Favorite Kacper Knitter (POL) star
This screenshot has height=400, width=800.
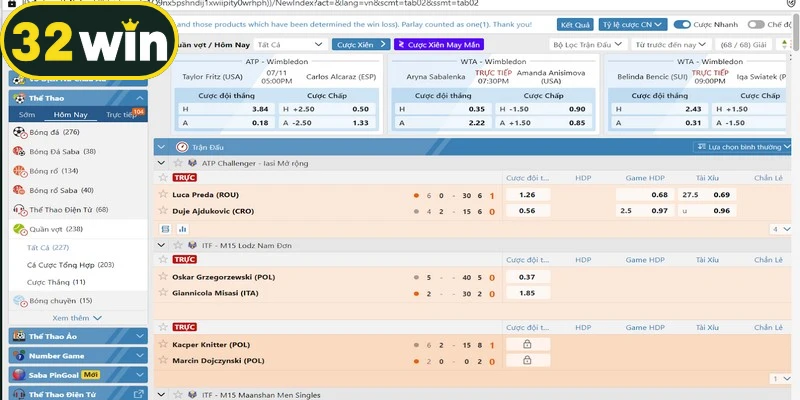163,343
